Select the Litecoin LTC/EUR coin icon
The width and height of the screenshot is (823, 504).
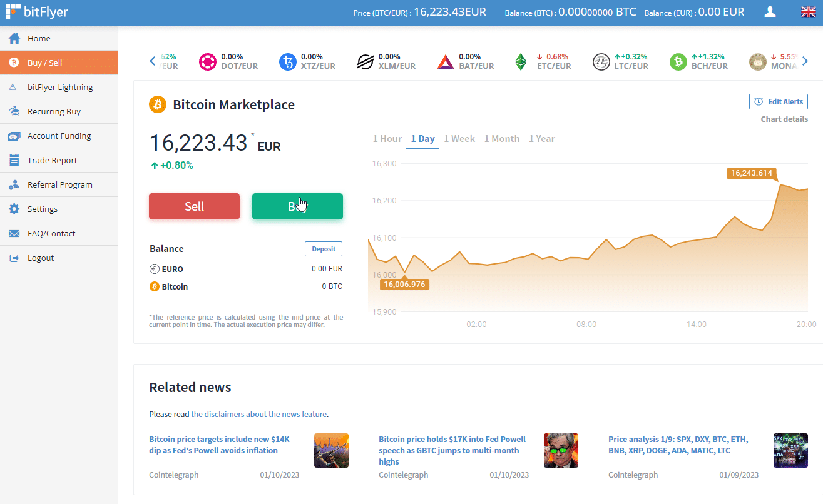(x=601, y=62)
